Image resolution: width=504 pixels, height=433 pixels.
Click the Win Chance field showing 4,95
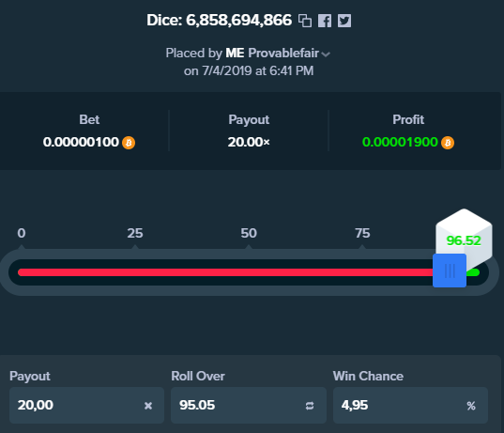410,406
